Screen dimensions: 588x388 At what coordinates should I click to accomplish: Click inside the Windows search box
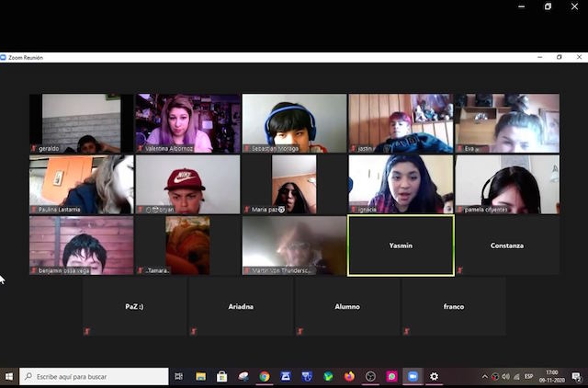pos(94,376)
